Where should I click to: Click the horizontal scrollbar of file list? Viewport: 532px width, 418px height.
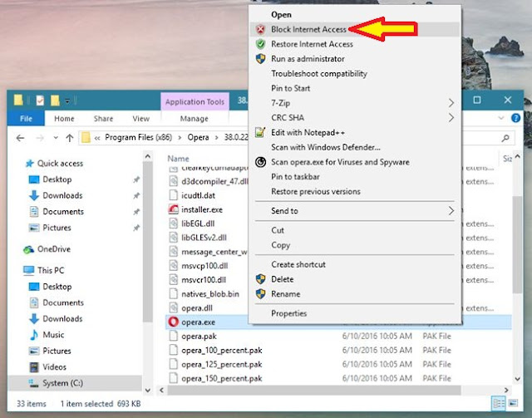(314, 391)
